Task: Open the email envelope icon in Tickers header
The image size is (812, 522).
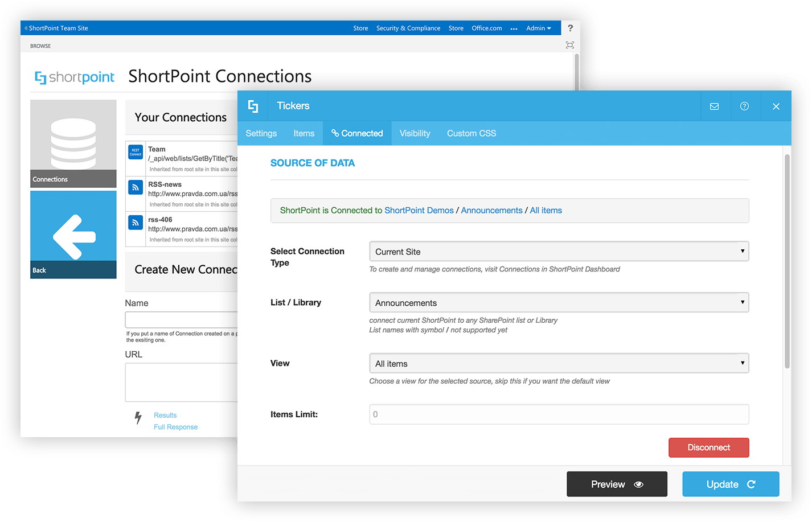Action: [715, 106]
